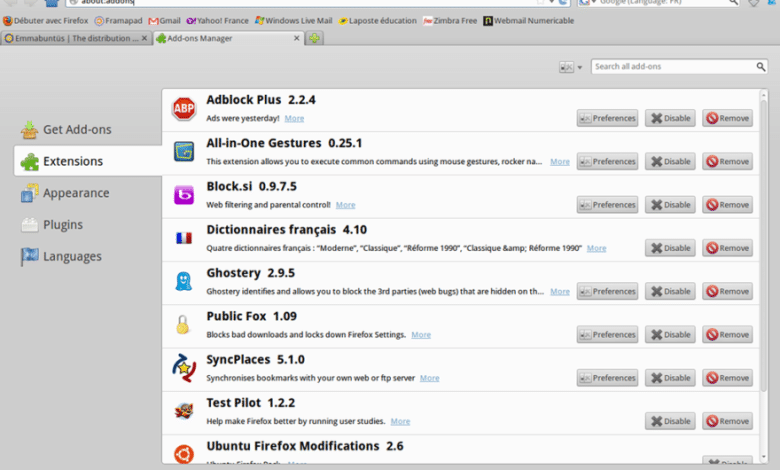Open SyncPlaces Preferences

point(607,378)
